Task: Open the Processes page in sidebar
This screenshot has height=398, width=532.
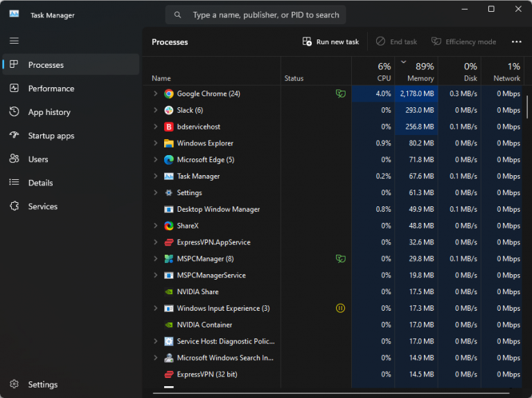Action: pos(71,64)
